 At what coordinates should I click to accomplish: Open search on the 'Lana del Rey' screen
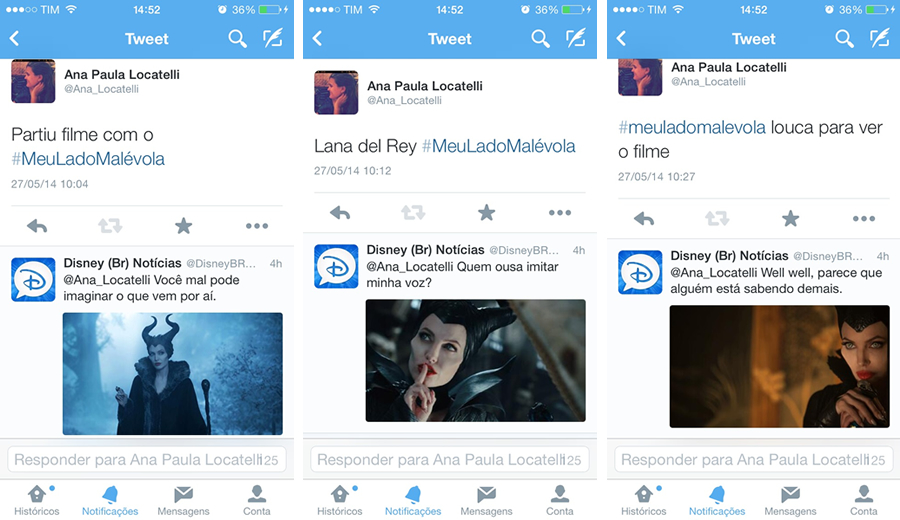pyautogui.click(x=540, y=38)
